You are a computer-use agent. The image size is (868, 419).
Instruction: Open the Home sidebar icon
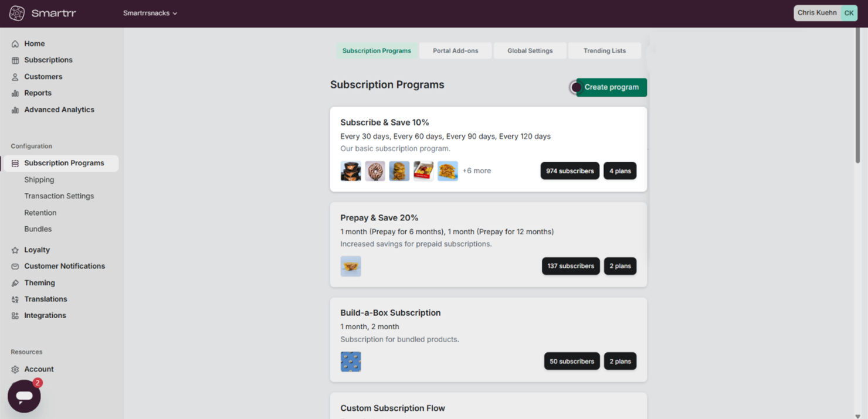16,43
